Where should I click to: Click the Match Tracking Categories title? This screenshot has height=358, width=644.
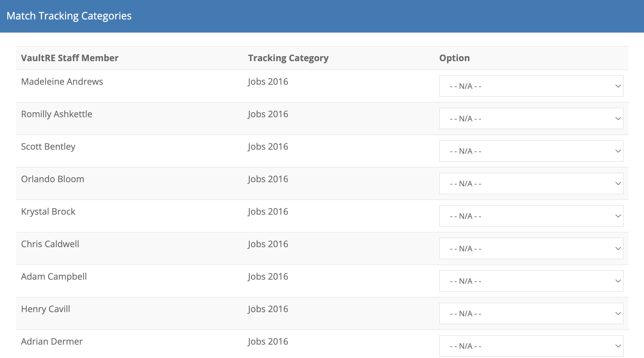69,16
